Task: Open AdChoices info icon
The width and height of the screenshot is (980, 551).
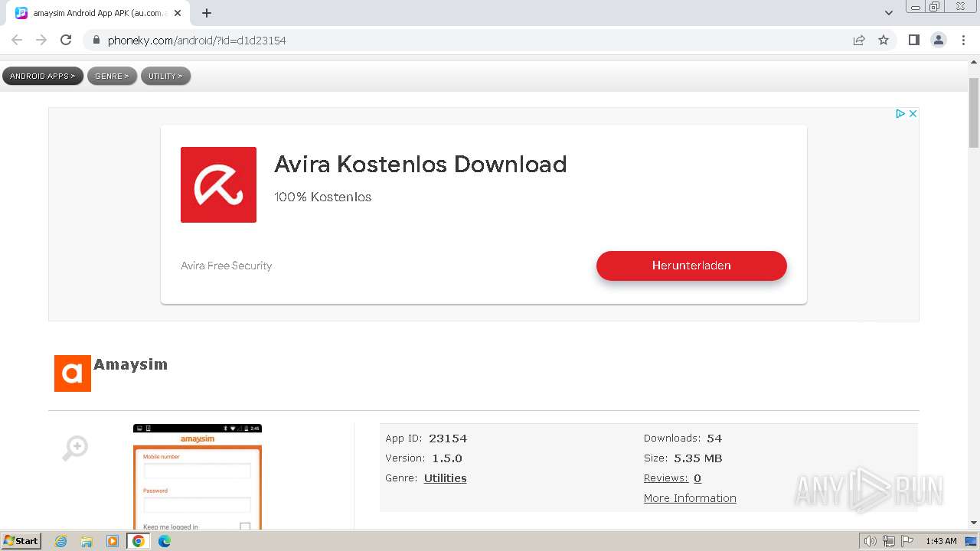Action: [901, 113]
